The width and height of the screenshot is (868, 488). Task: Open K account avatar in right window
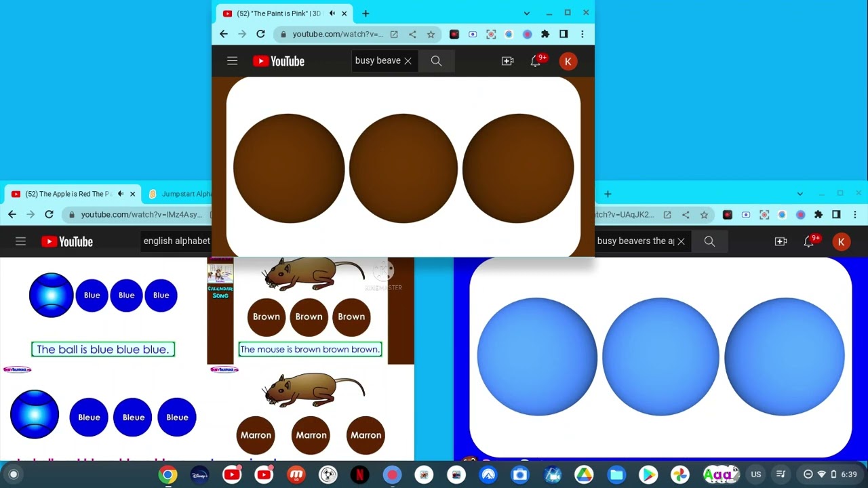coord(842,241)
